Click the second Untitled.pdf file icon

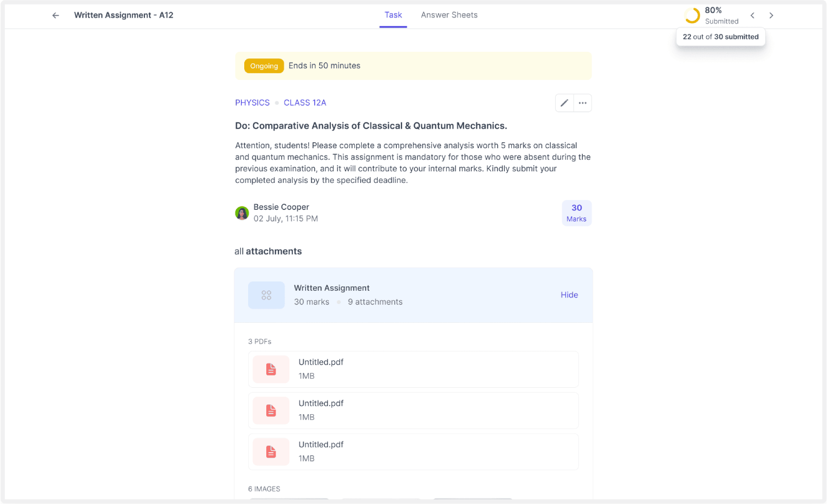[271, 410]
